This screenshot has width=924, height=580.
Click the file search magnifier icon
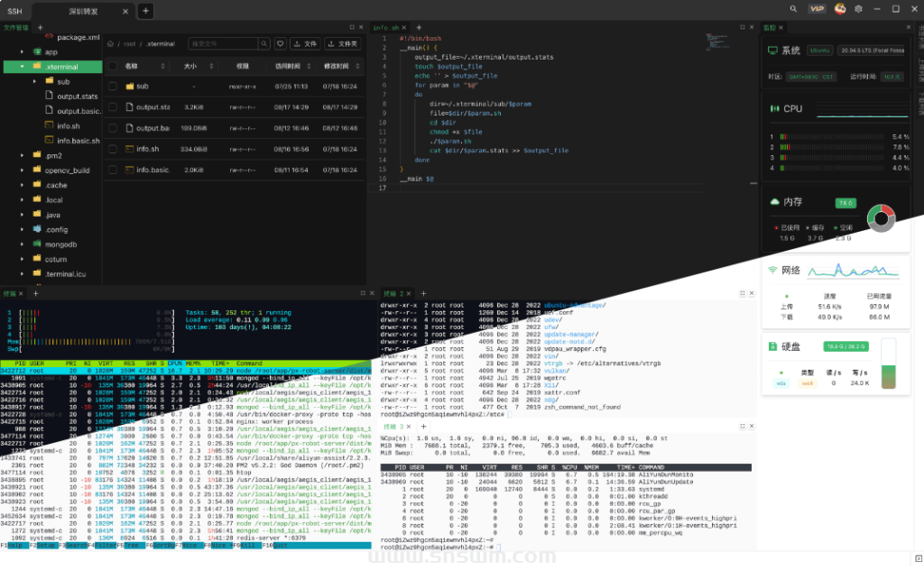point(262,43)
